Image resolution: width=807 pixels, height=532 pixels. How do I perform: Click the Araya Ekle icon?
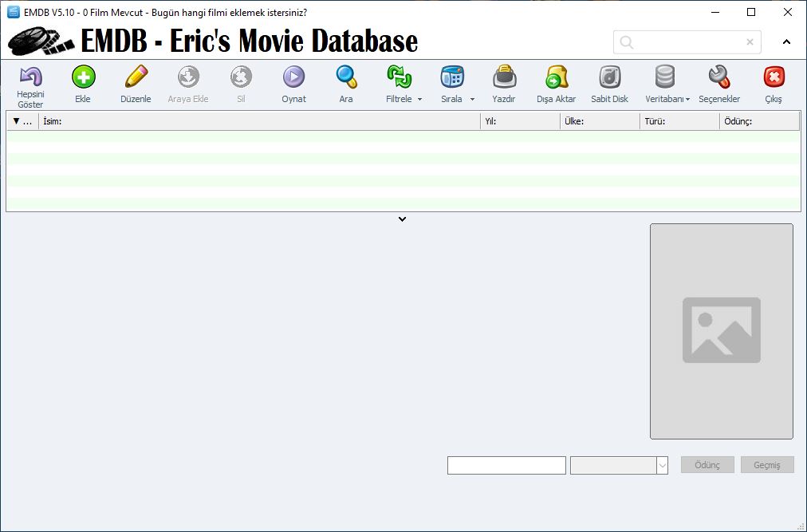click(188, 77)
